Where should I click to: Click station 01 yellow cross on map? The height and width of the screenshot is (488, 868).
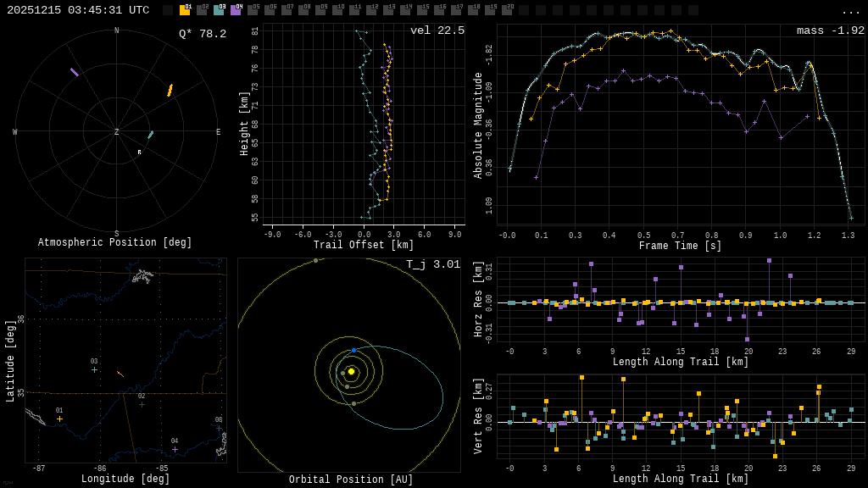pos(59,419)
